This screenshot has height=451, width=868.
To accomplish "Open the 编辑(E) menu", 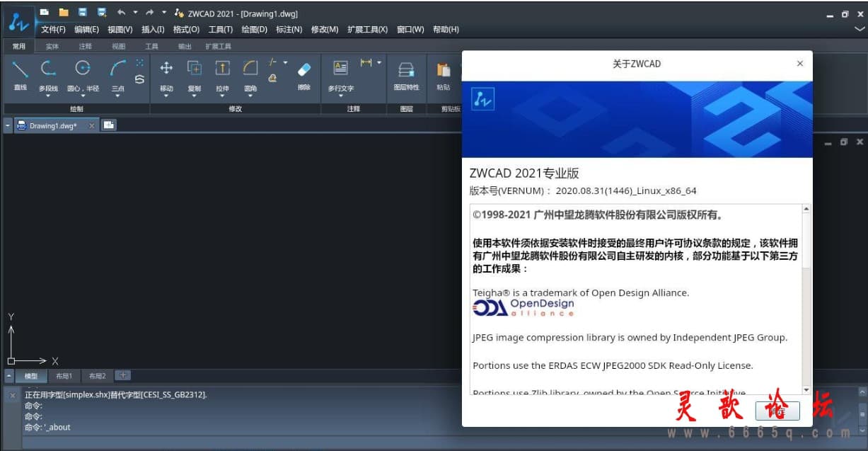I will pos(86,30).
